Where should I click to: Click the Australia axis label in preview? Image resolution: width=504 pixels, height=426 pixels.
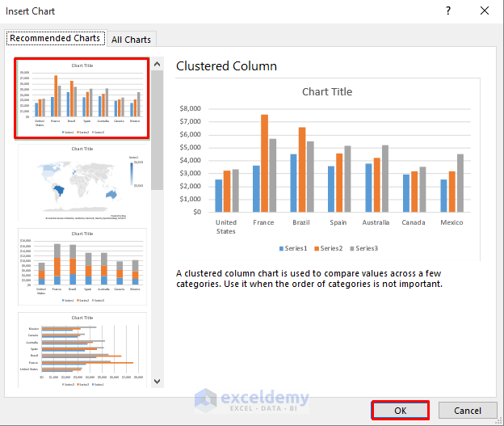[376, 222]
